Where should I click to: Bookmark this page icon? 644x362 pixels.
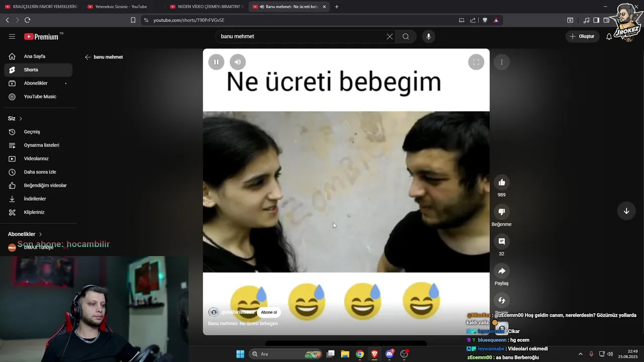tap(133, 20)
